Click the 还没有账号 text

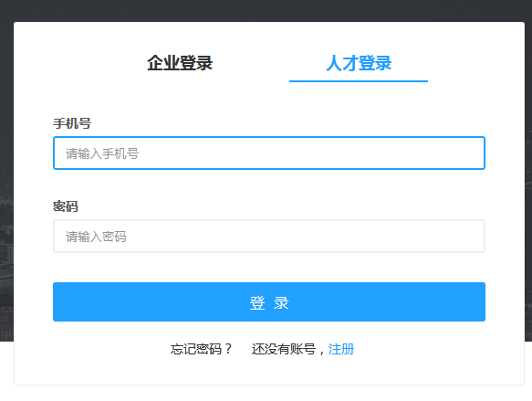click(284, 349)
